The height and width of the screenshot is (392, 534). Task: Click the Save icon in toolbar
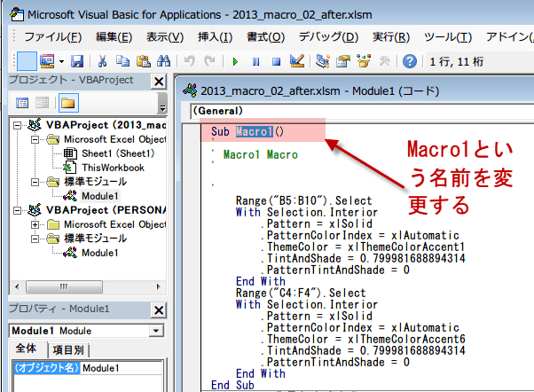pyautogui.click(x=77, y=62)
